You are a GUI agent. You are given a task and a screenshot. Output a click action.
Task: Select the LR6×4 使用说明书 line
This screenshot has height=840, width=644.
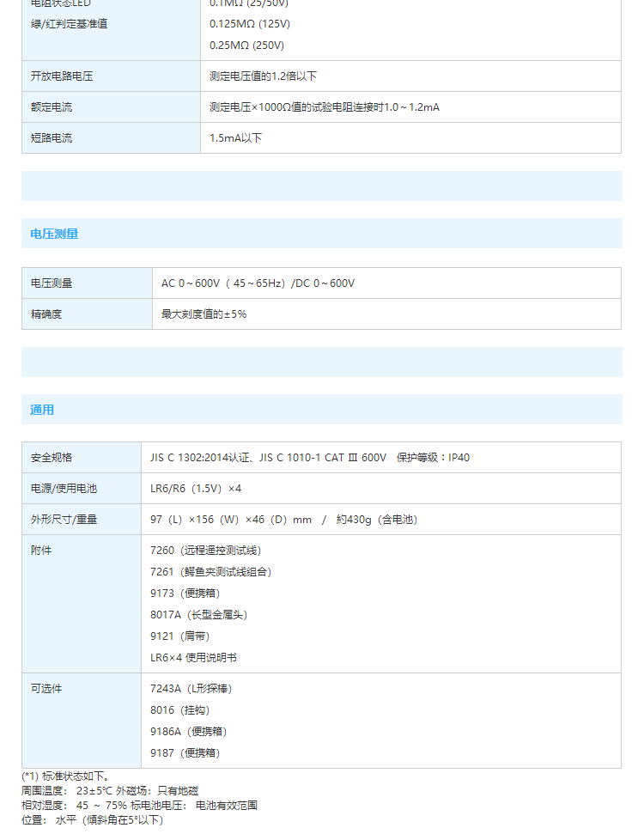(193, 657)
